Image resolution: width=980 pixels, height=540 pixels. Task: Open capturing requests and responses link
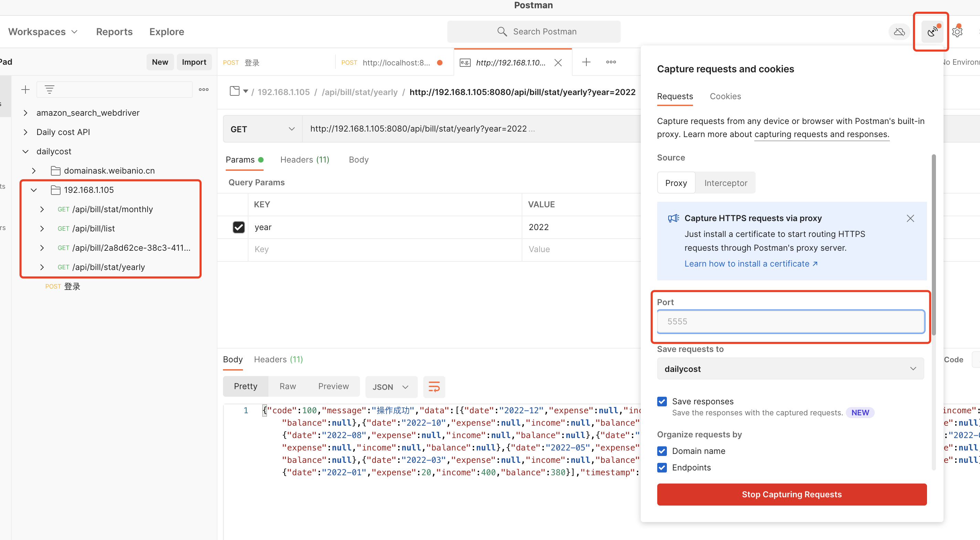[821, 134]
